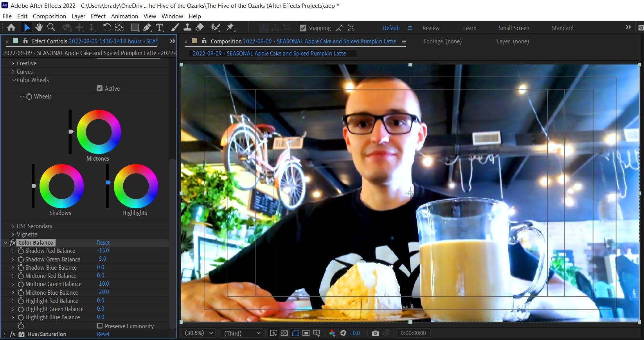Image resolution: width=644 pixels, height=340 pixels.
Task: Click the Home icon in the toolbar
Action: 11,27
